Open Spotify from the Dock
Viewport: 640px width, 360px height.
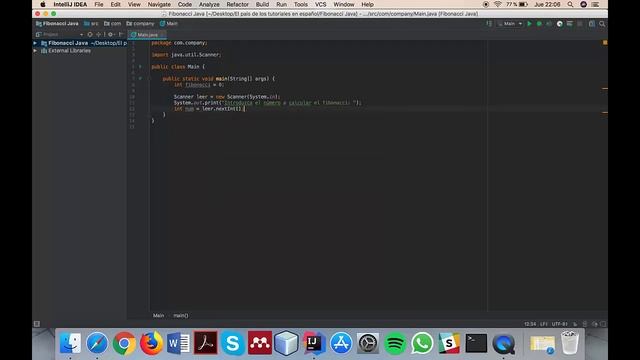click(x=395, y=343)
